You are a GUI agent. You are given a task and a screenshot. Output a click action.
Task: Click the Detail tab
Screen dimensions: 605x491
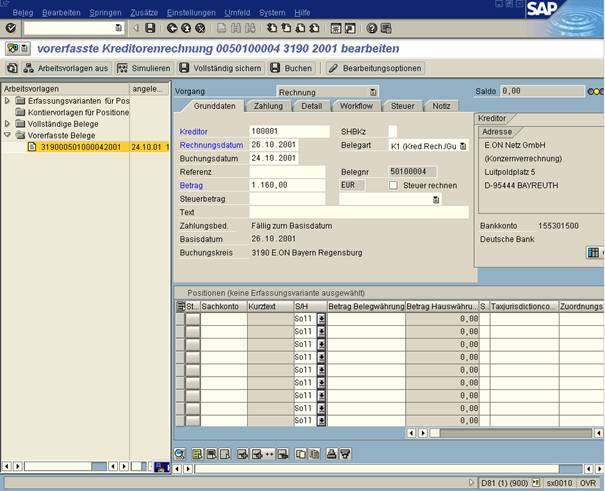click(311, 106)
